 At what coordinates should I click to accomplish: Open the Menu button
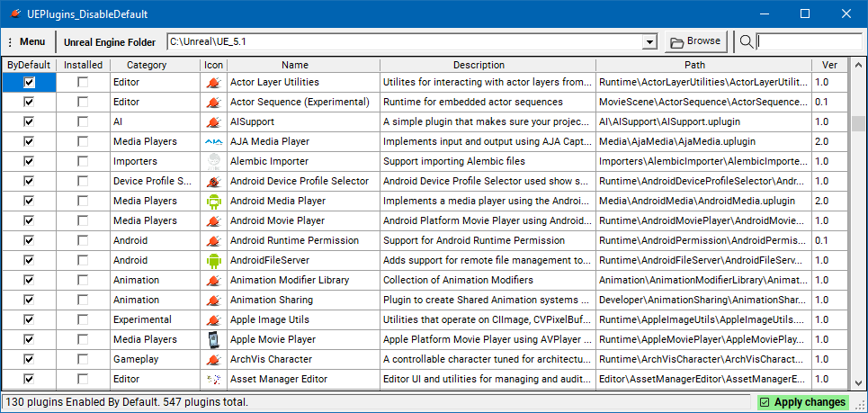coord(26,41)
